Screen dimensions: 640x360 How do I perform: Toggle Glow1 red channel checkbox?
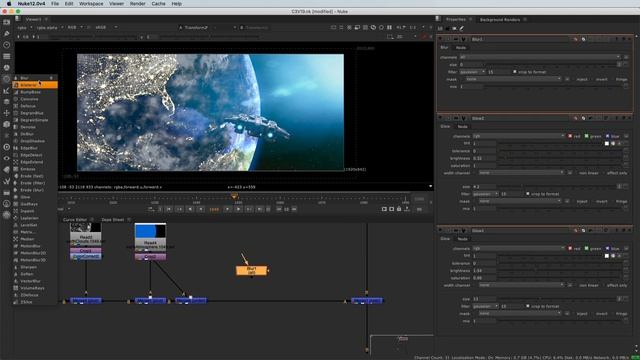(x=570, y=248)
